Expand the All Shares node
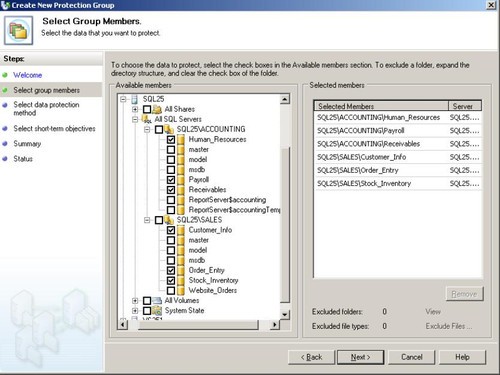This screenshot has height=375, width=500. (x=135, y=109)
